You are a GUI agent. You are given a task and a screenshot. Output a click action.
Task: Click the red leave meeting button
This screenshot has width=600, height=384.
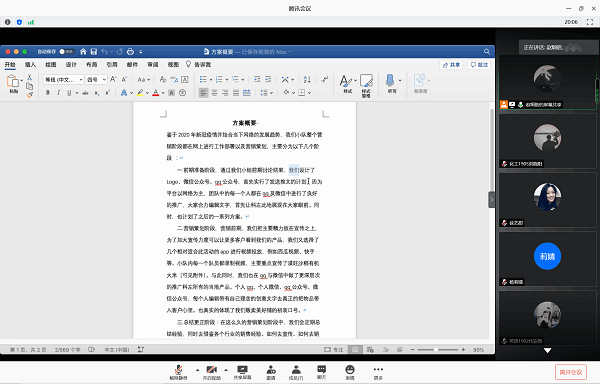coord(571,372)
